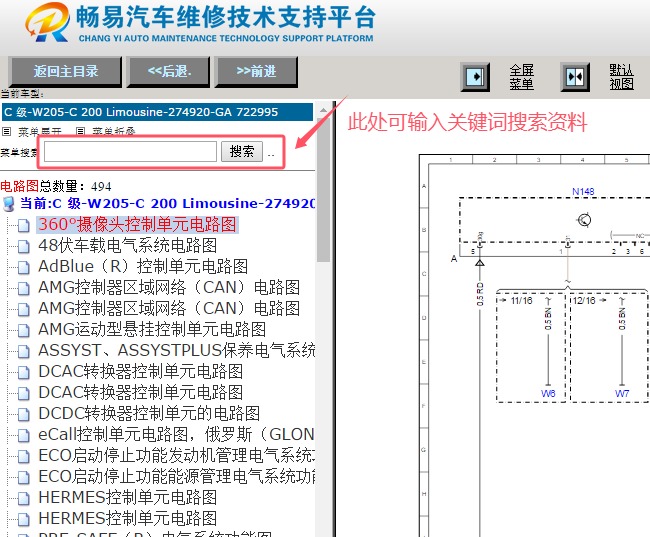Click the W6 ground label in diagram
650x537 pixels.
point(548,394)
